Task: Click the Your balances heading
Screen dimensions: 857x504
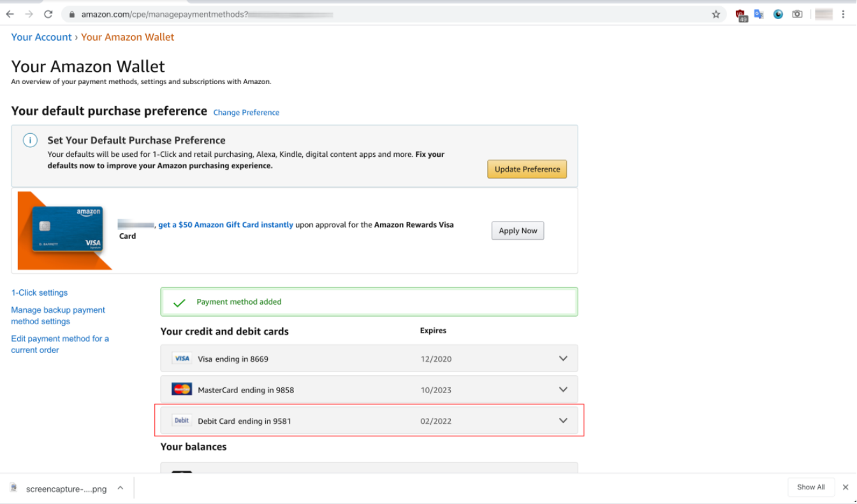Action: 193,447
